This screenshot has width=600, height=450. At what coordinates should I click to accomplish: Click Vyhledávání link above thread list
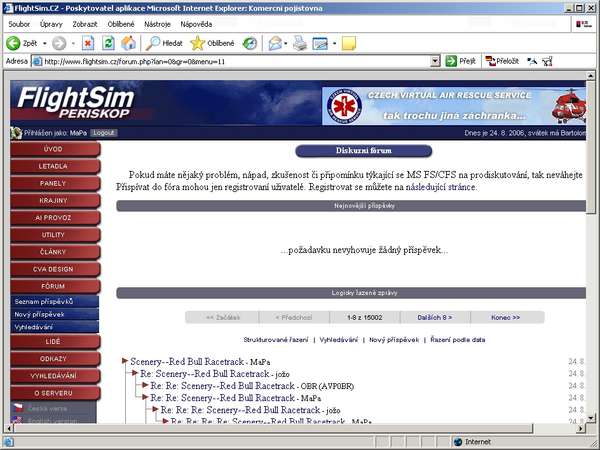click(x=339, y=340)
